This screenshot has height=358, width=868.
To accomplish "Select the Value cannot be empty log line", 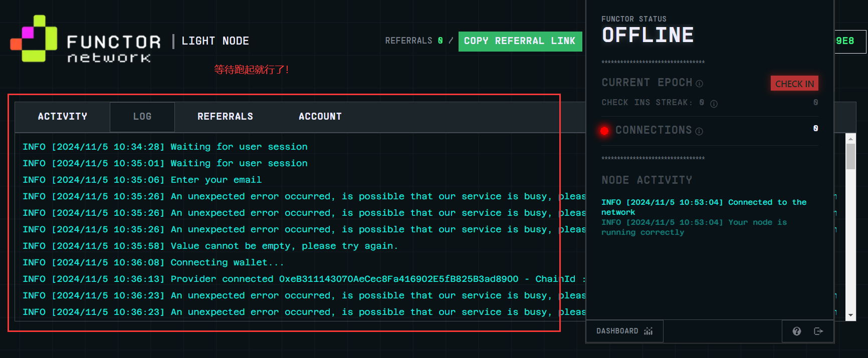I will coord(210,246).
